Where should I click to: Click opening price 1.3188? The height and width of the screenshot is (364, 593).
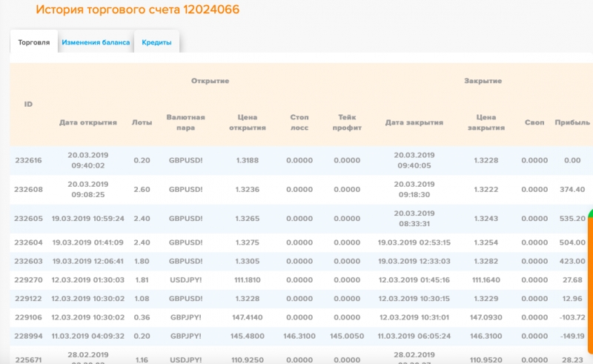[248, 160]
